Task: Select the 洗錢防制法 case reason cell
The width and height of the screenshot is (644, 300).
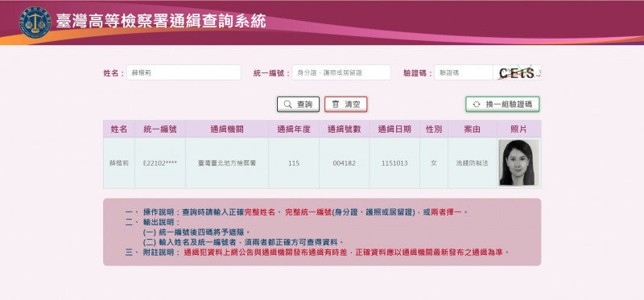Action: pos(473,163)
